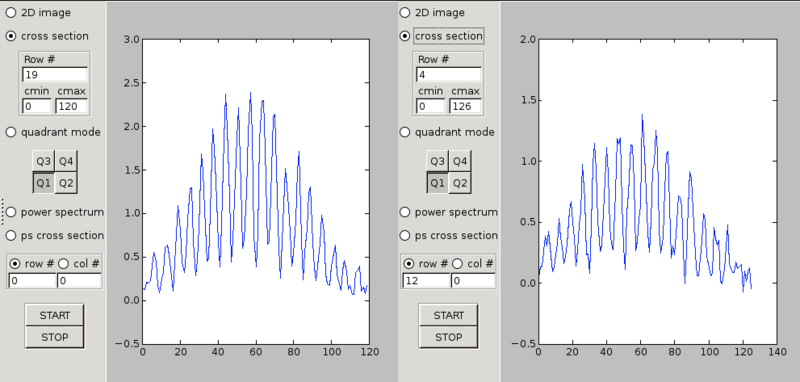The image size is (800, 382).
Task: Click Q2 quadrant button in left panel
Action: click(x=66, y=183)
